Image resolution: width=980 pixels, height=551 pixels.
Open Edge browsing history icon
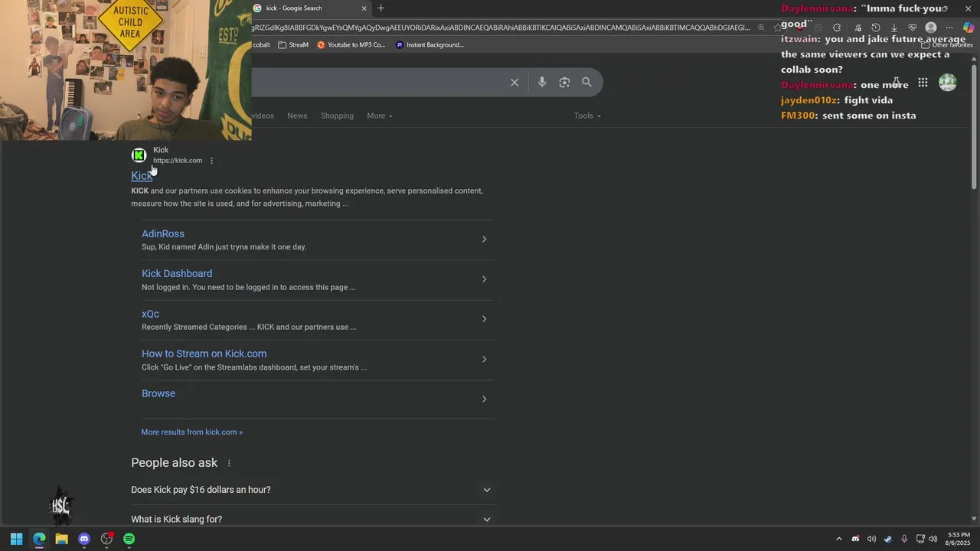876,28
